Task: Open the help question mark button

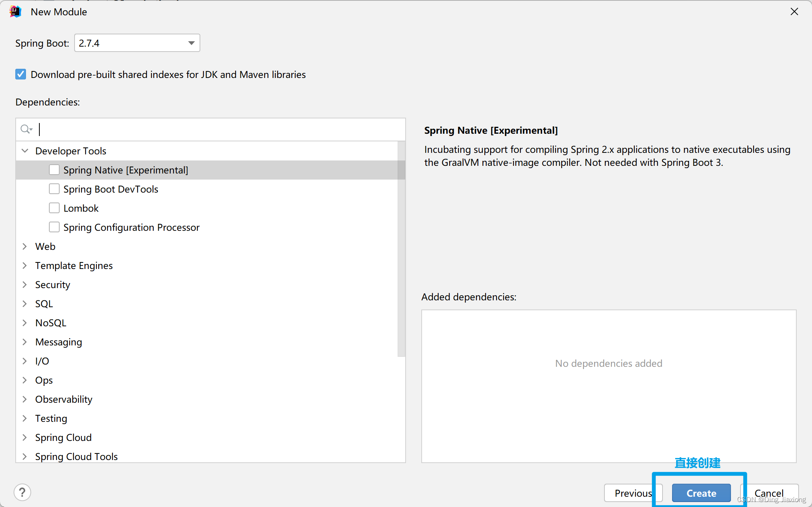Action: [x=23, y=492]
